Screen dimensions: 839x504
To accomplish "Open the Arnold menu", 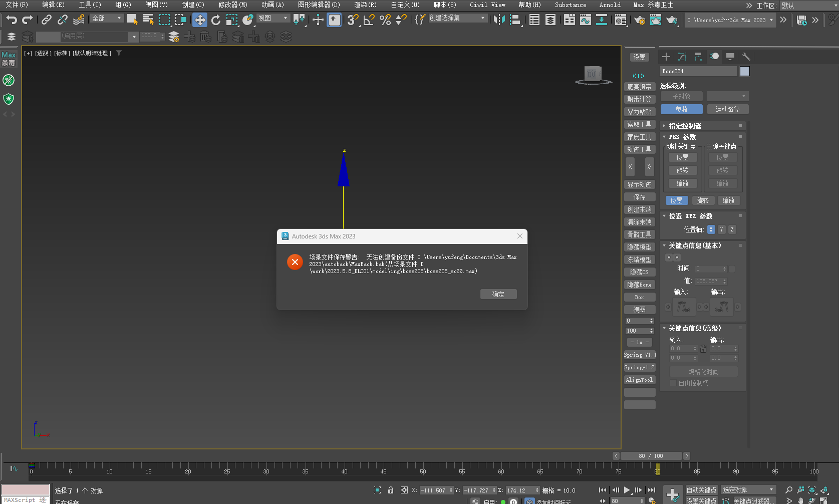I will [x=610, y=5].
